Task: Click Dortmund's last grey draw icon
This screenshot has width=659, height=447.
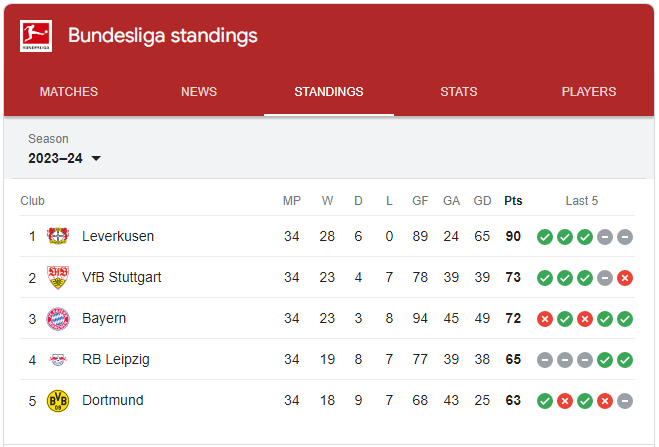Action: (x=625, y=401)
